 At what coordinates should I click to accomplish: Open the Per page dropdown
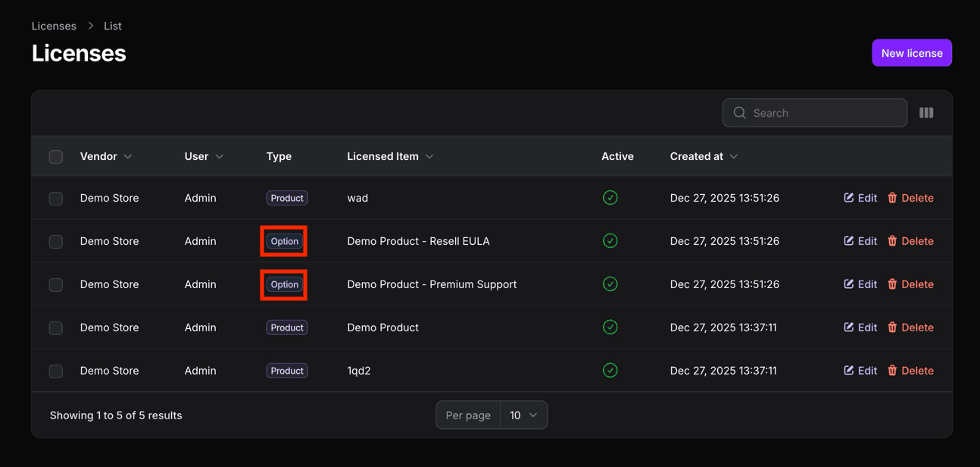click(x=523, y=415)
